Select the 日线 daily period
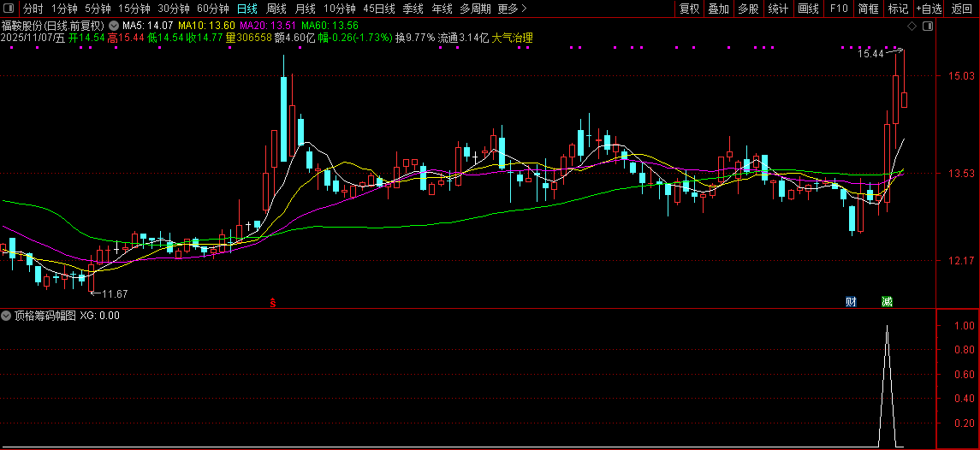The height and width of the screenshot is (450, 980). pyautogui.click(x=247, y=9)
